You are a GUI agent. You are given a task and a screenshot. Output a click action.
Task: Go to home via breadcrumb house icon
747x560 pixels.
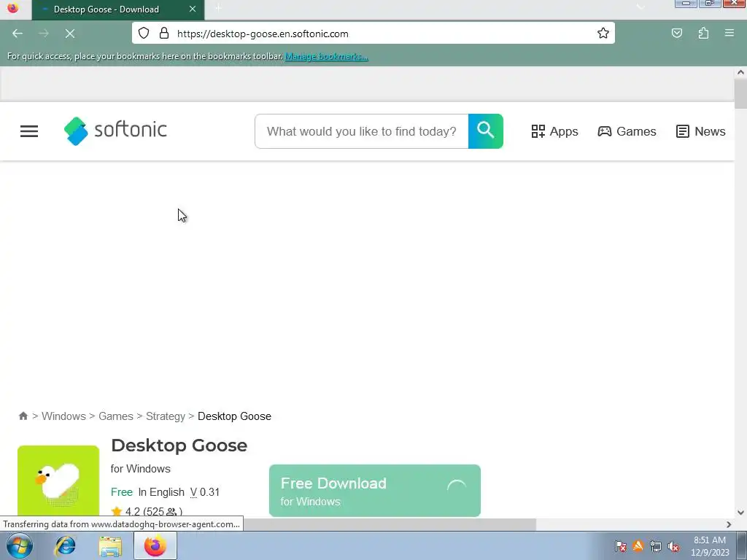tap(23, 416)
